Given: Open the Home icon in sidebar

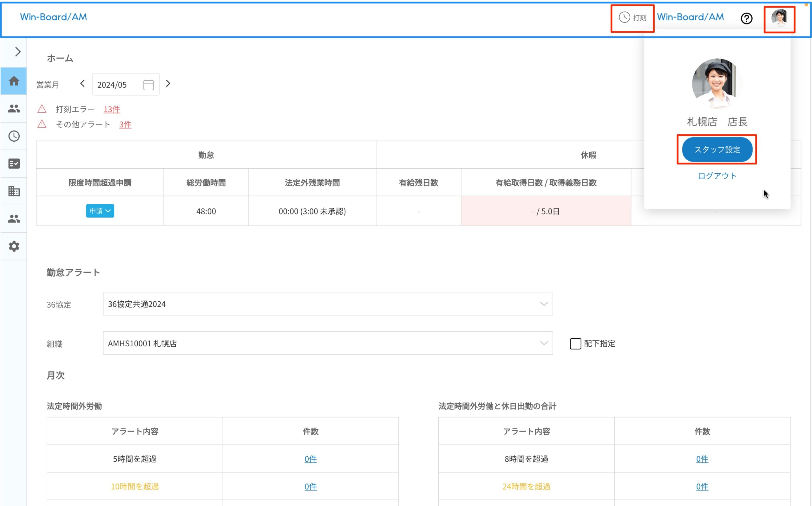Looking at the screenshot, I should 14,81.
